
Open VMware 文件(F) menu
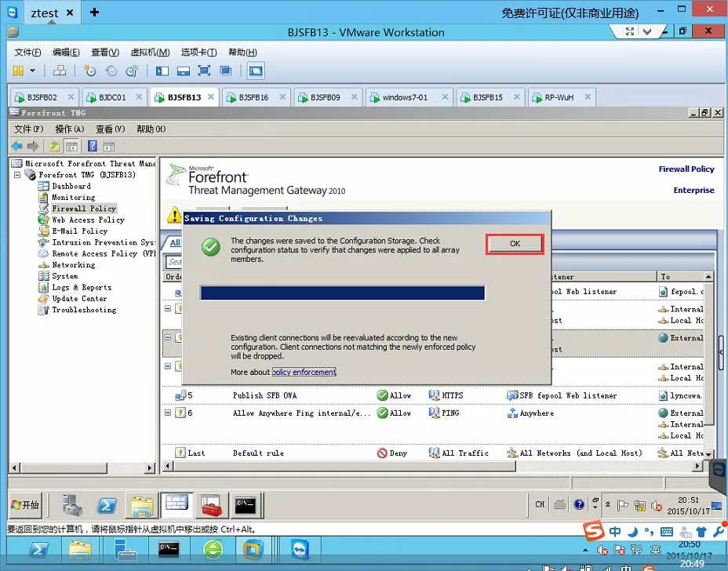point(27,52)
